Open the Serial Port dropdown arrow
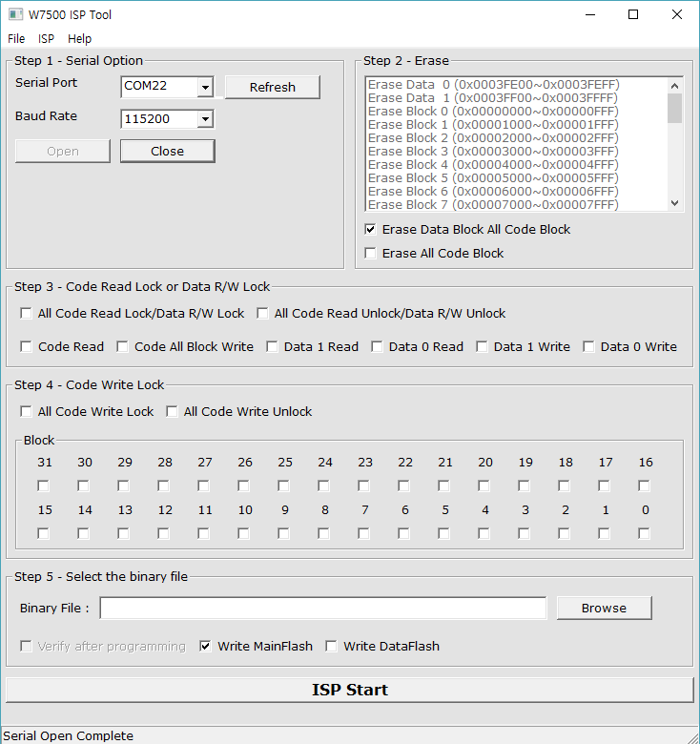The image size is (700, 744). (x=205, y=88)
